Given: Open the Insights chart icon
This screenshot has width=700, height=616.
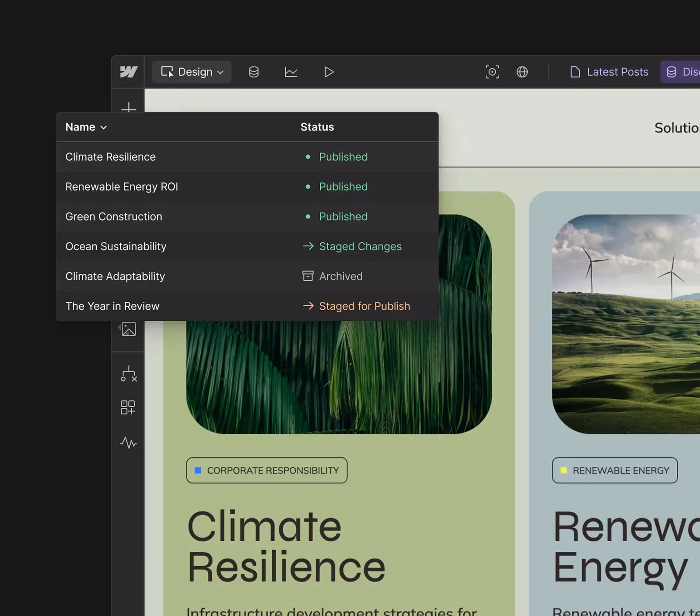Looking at the screenshot, I should pos(291,72).
